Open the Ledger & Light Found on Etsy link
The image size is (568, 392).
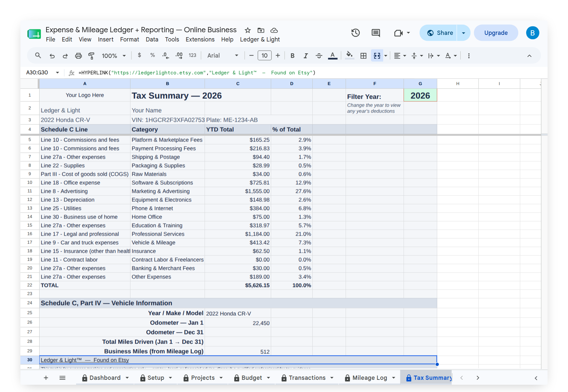pyautogui.click(x=85, y=360)
